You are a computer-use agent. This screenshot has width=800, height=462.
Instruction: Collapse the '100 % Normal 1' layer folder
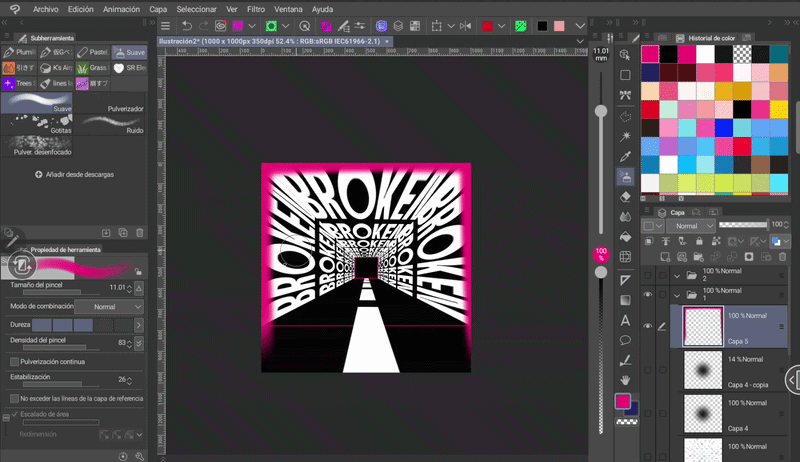tap(677, 295)
